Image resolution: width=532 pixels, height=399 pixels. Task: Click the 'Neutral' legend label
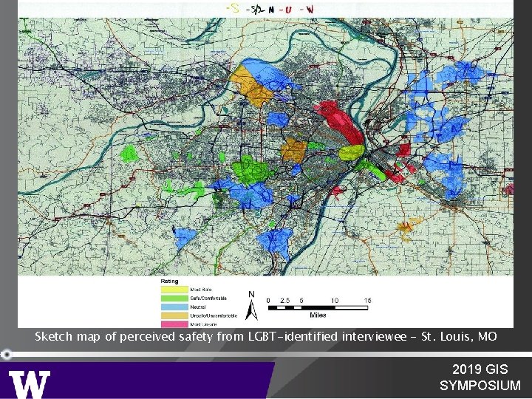198,307
